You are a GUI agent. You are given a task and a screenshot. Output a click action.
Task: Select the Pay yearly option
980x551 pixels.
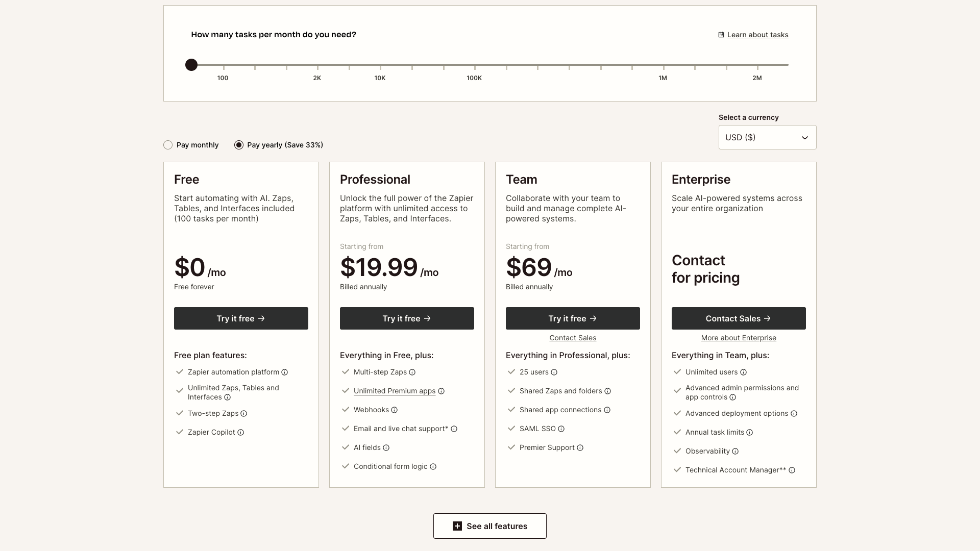[239, 145]
